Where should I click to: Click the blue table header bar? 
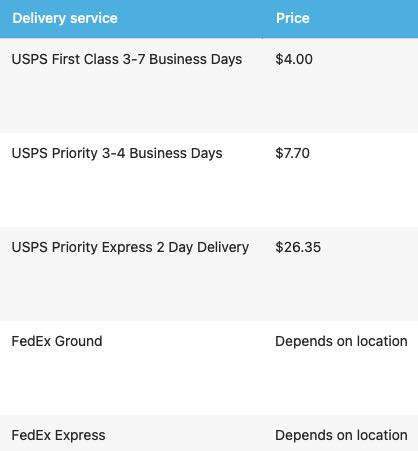[209, 19]
